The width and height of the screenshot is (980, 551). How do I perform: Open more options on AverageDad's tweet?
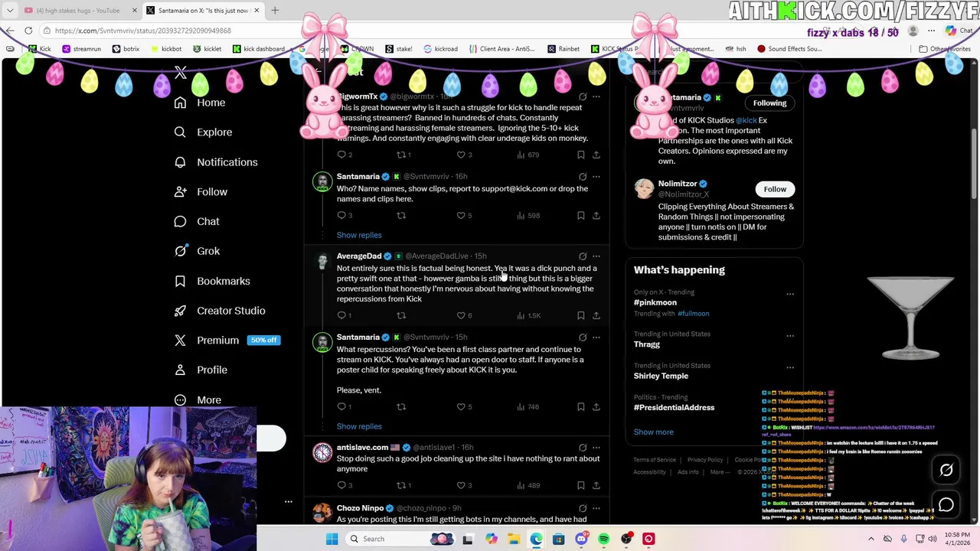(596, 256)
